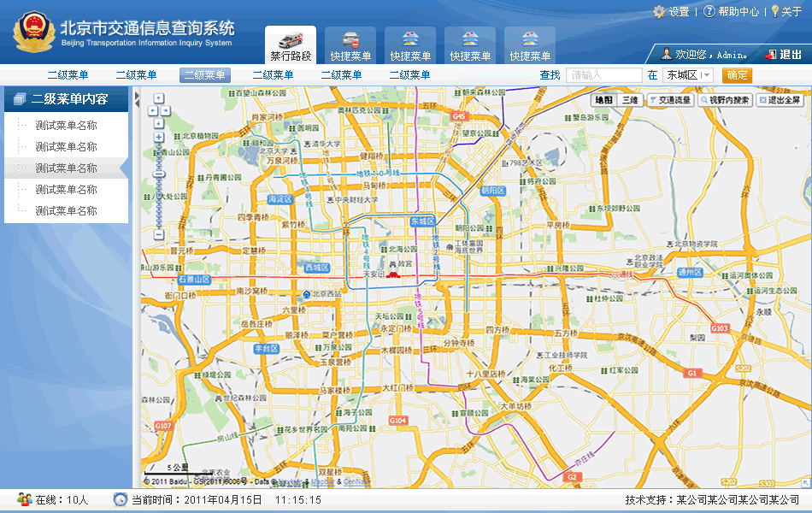Switch map to 地图 view

pyautogui.click(x=603, y=100)
